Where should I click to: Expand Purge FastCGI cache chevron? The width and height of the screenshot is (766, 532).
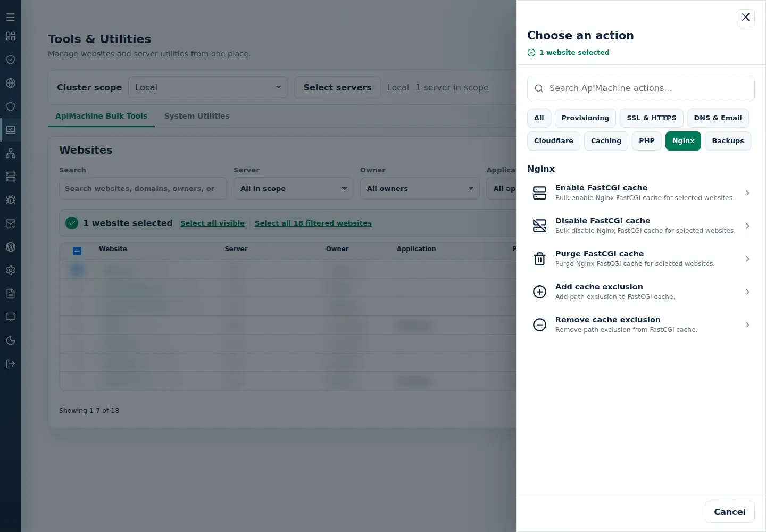click(x=747, y=259)
